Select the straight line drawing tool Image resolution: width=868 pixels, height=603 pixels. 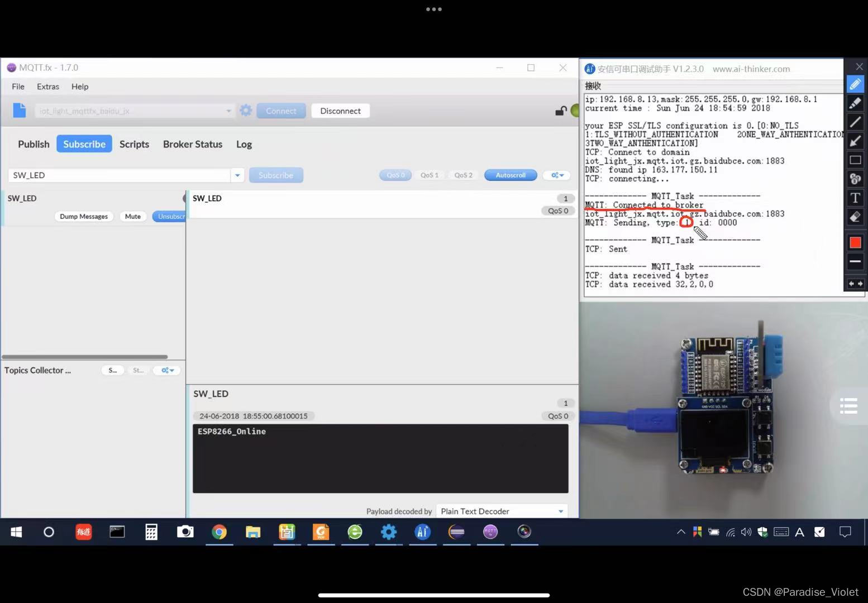(x=855, y=122)
